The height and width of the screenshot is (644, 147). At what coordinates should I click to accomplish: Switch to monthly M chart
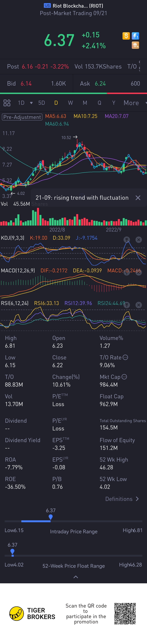tap(85, 103)
